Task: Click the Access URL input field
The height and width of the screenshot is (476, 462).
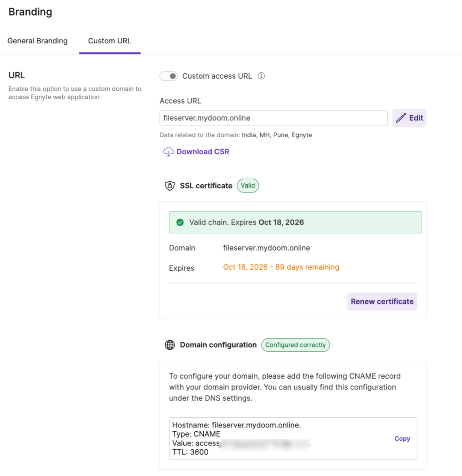Action: pyautogui.click(x=273, y=118)
